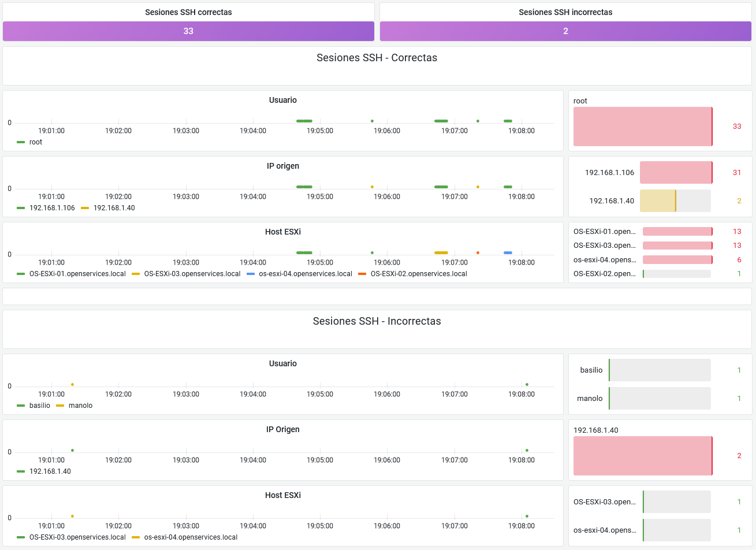Toggle the manolo legend entry
This screenshot has height=550, width=756.
tap(80, 406)
